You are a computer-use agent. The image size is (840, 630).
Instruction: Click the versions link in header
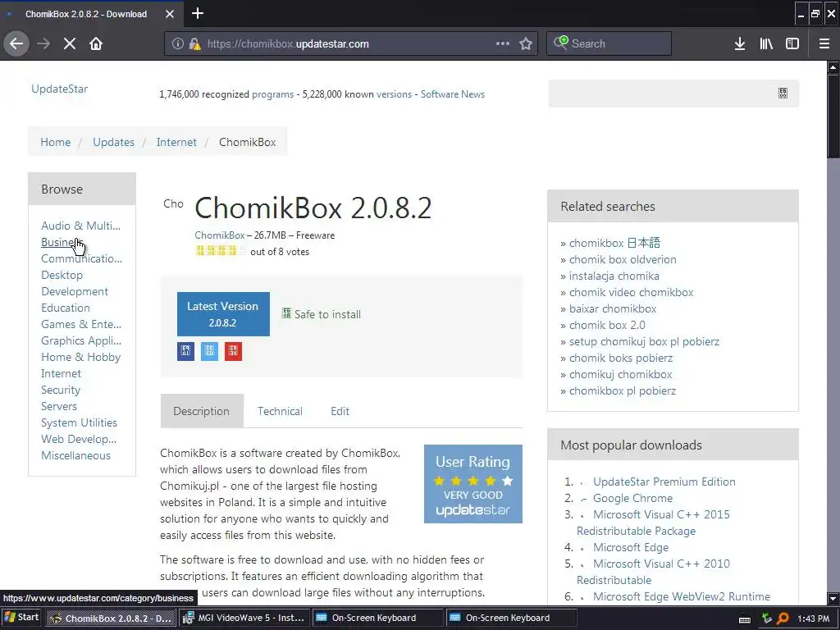[x=395, y=94]
